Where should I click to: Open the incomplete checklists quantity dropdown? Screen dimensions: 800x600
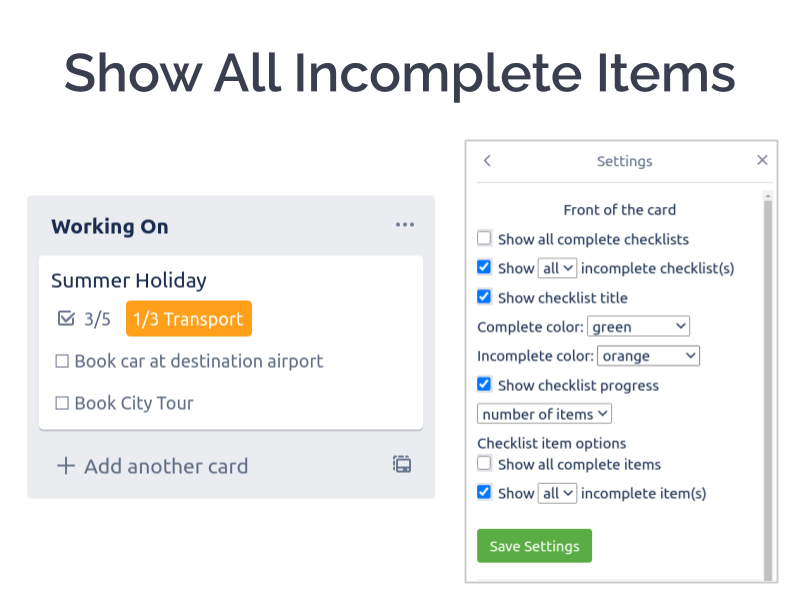click(x=557, y=267)
